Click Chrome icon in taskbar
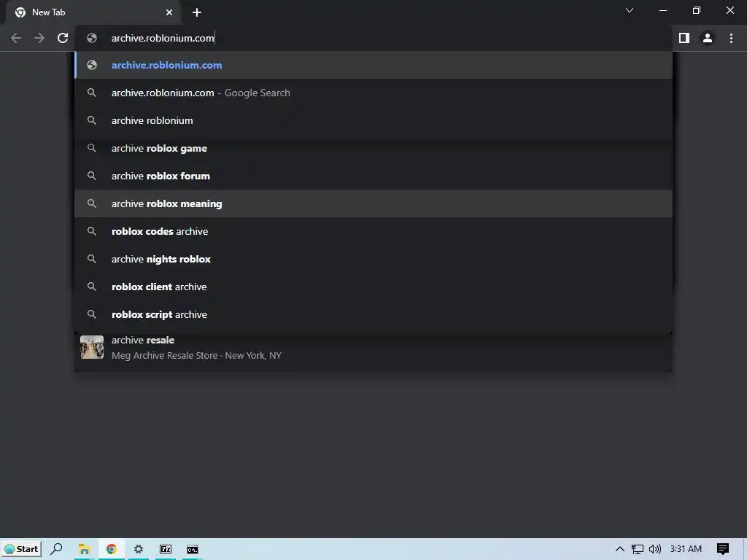This screenshot has height=560, width=747. click(112, 549)
